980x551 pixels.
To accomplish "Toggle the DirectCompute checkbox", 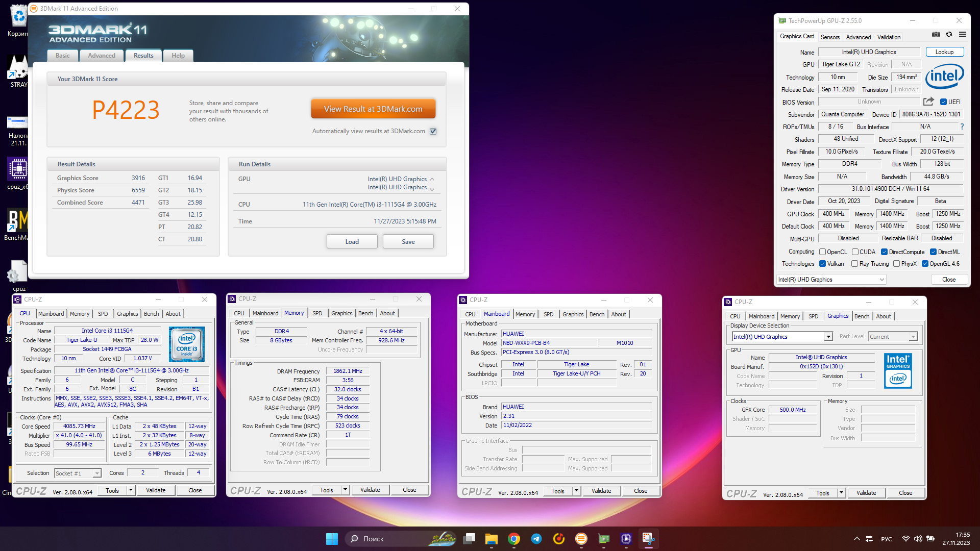I will [884, 252].
